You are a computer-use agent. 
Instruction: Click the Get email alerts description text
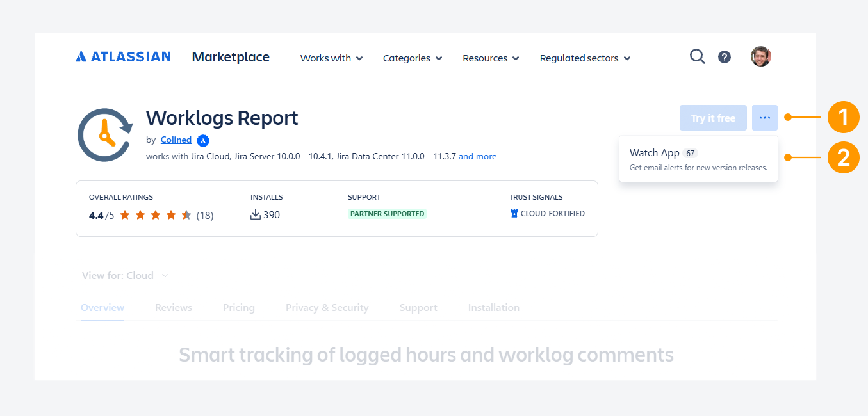[698, 168]
